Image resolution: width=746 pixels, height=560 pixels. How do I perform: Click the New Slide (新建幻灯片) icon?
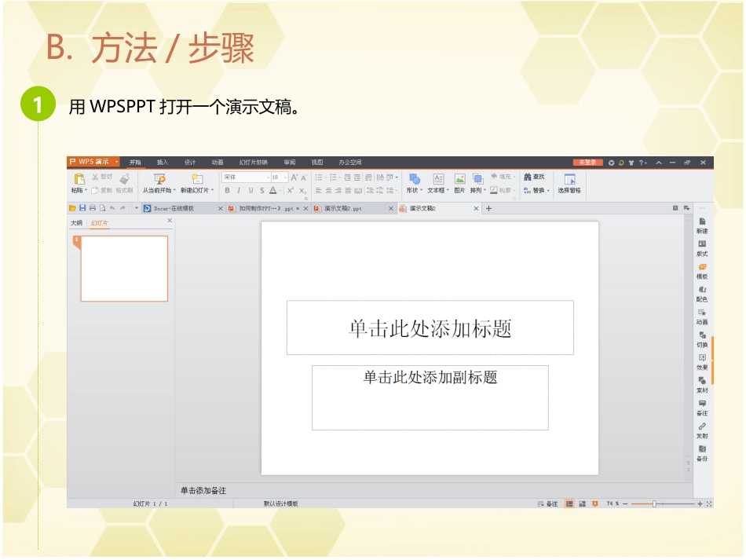click(197, 179)
